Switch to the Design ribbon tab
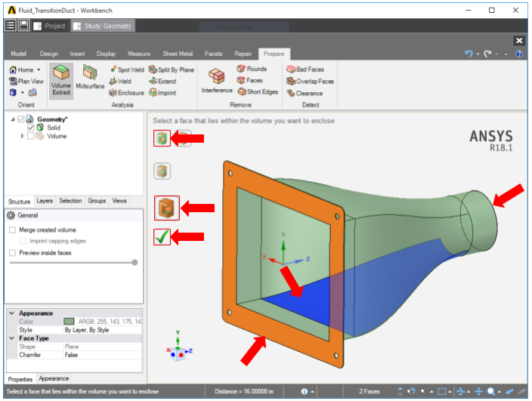 click(49, 54)
